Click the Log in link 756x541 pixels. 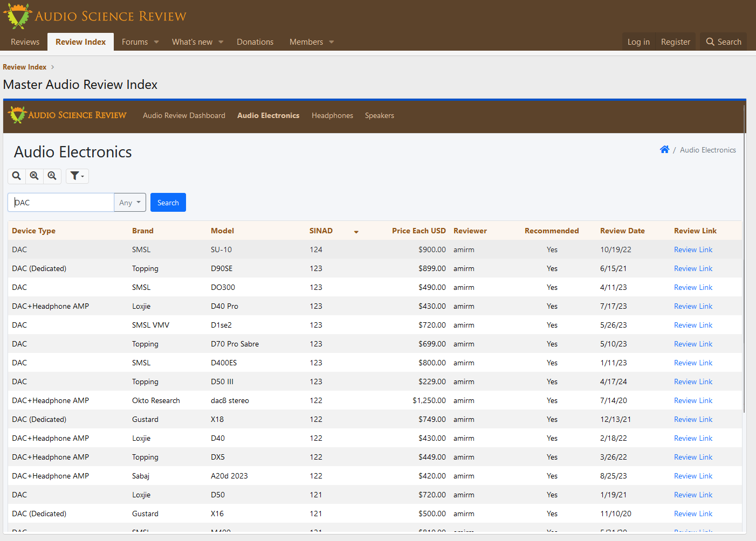[x=638, y=41]
